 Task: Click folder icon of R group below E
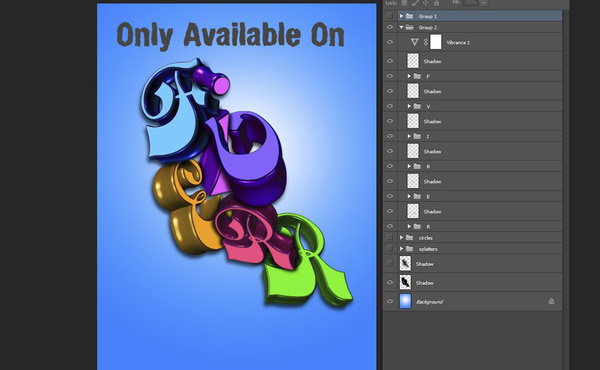click(x=417, y=227)
